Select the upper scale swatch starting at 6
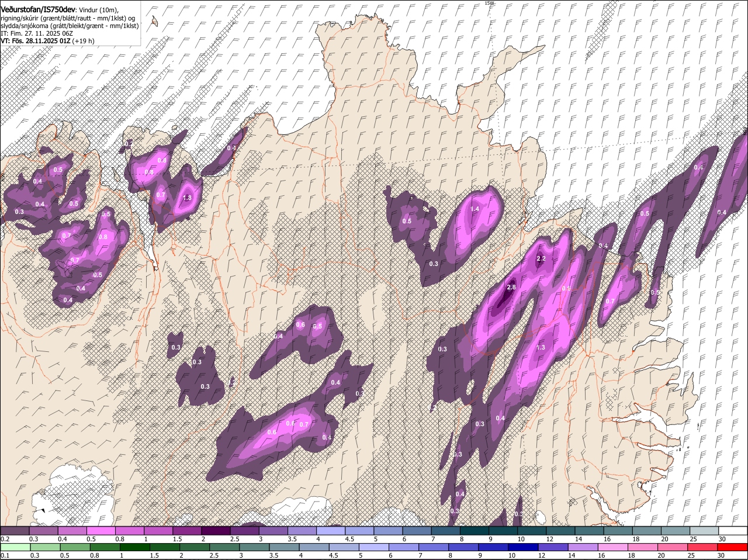The width and height of the screenshot is (748, 560). pyautogui.click(x=417, y=531)
